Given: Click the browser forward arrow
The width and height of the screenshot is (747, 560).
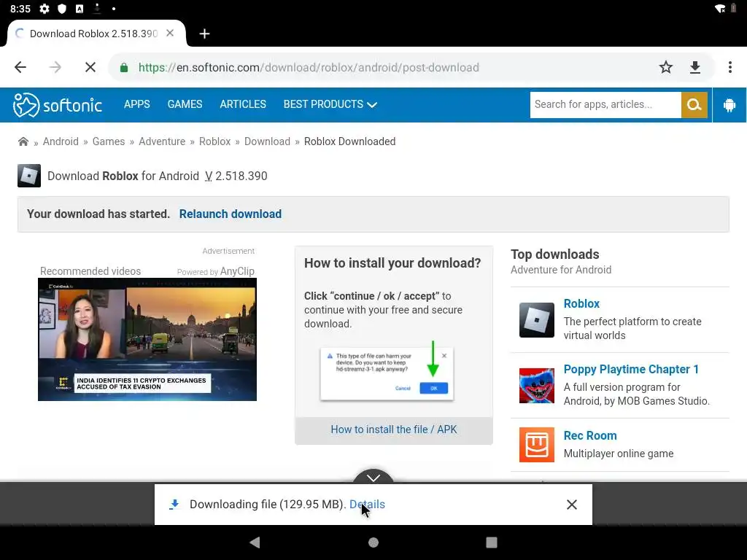Looking at the screenshot, I should [x=55, y=67].
